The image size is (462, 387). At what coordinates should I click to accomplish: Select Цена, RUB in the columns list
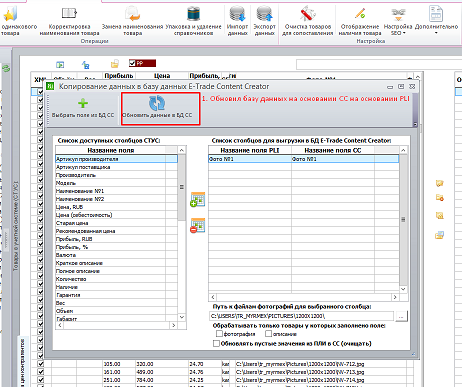pyautogui.click(x=116, y=207)
